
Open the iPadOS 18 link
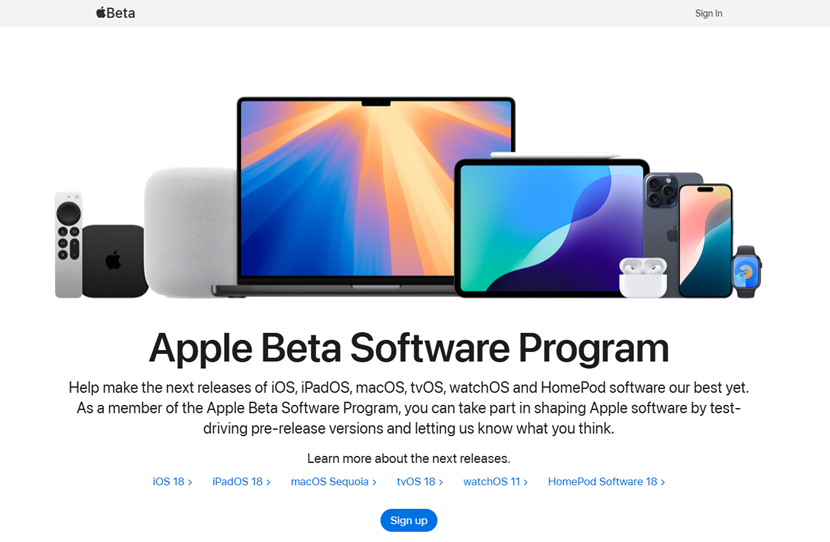[x=241, y=482]
